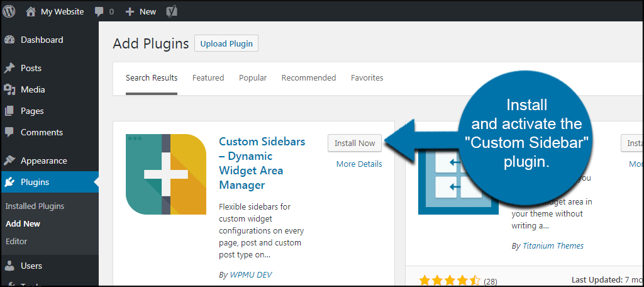
Task: Open More Details for Custom Sidebars
Action: pos(359,164)
